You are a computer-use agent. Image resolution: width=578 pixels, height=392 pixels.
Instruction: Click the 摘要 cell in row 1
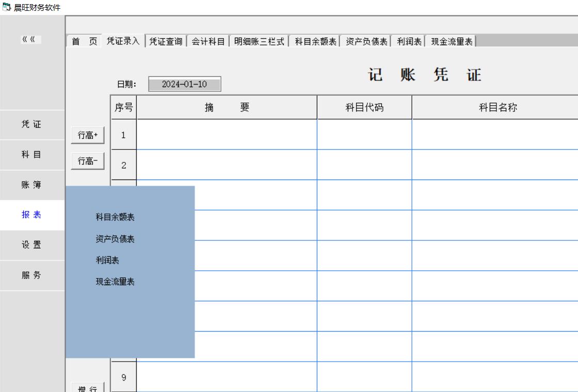[x=227, y=135]
